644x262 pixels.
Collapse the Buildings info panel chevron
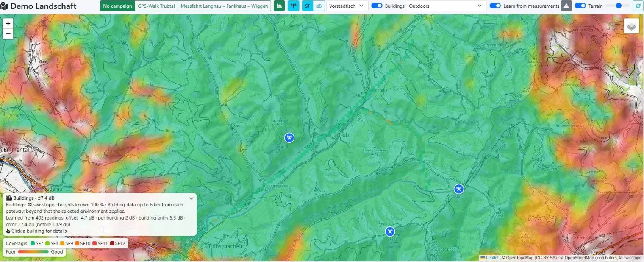pos(191,198)
